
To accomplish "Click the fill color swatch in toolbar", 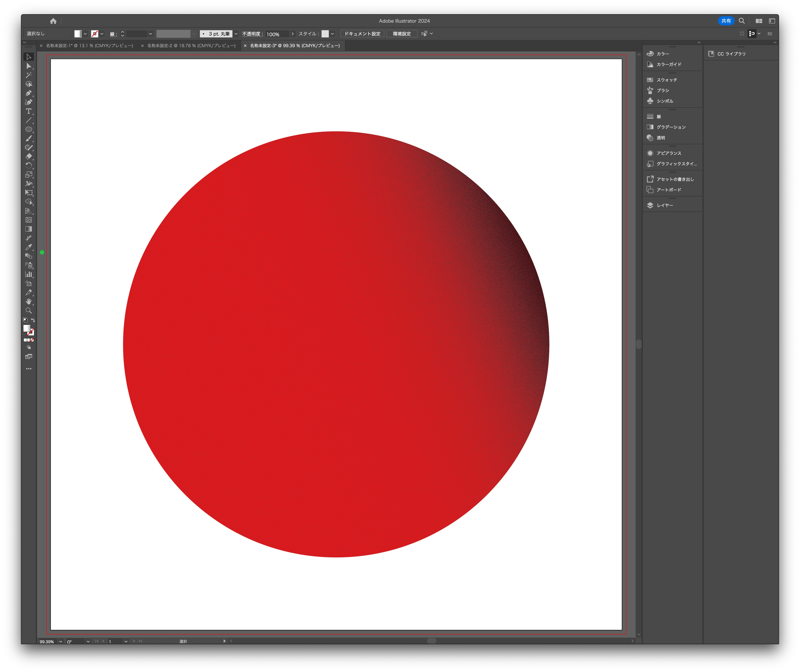I will (27, 328).
